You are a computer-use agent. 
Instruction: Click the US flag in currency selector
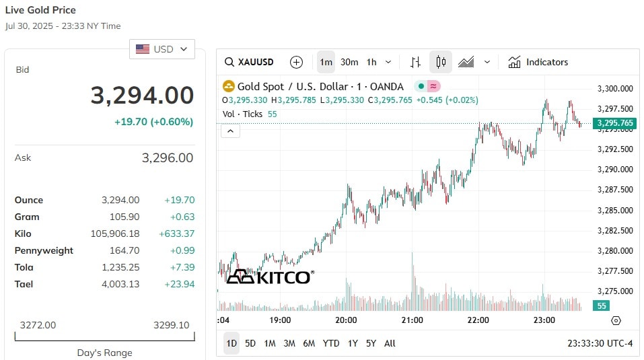[x=143, y=49]
